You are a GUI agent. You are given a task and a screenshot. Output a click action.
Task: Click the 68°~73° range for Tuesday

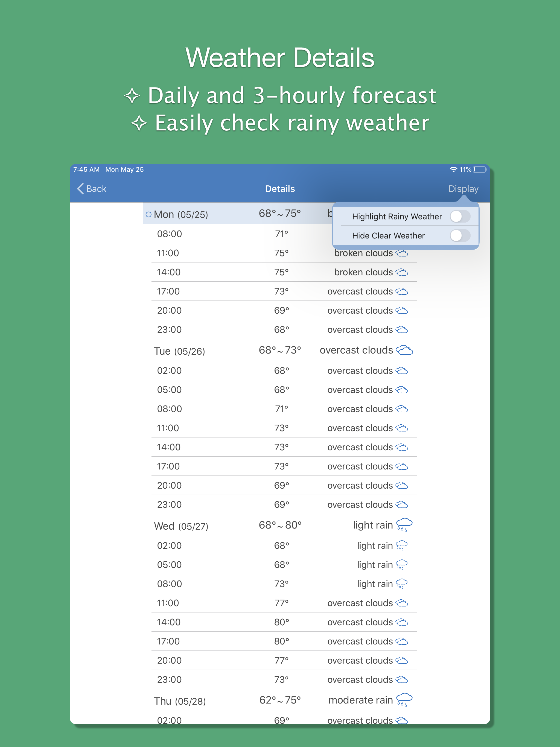click(280, 351)
